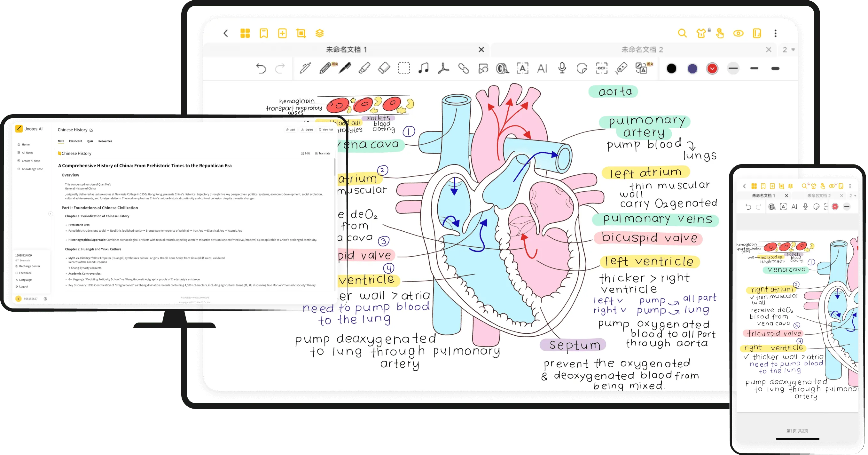The height and width of the screenshot is (455, 868).
Task: Pick the purple-blue color swatch
Action: [x=692, y=68]
